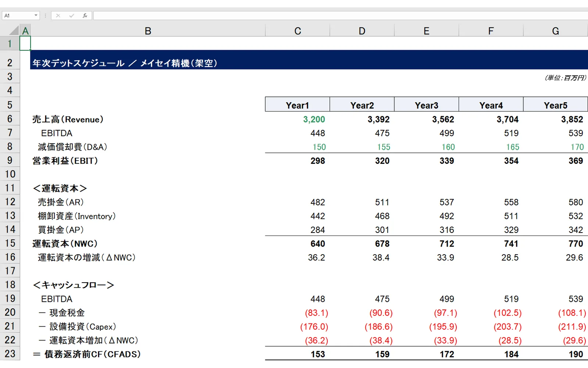Select column B header
588x368 pixels.
point(148,31)
